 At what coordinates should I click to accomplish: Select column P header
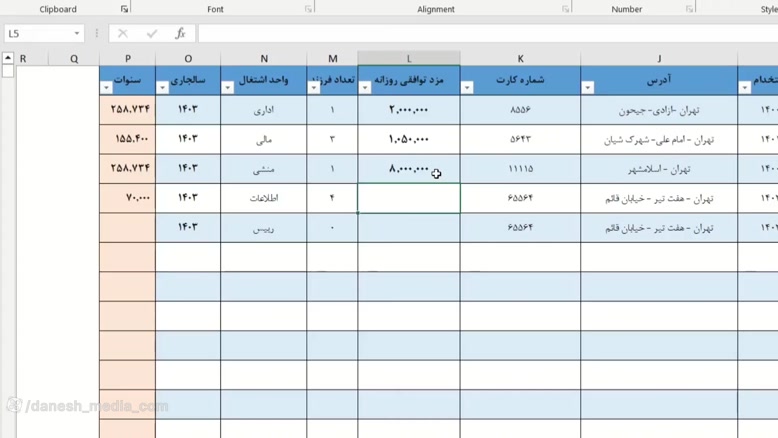(x=128, y=58)
